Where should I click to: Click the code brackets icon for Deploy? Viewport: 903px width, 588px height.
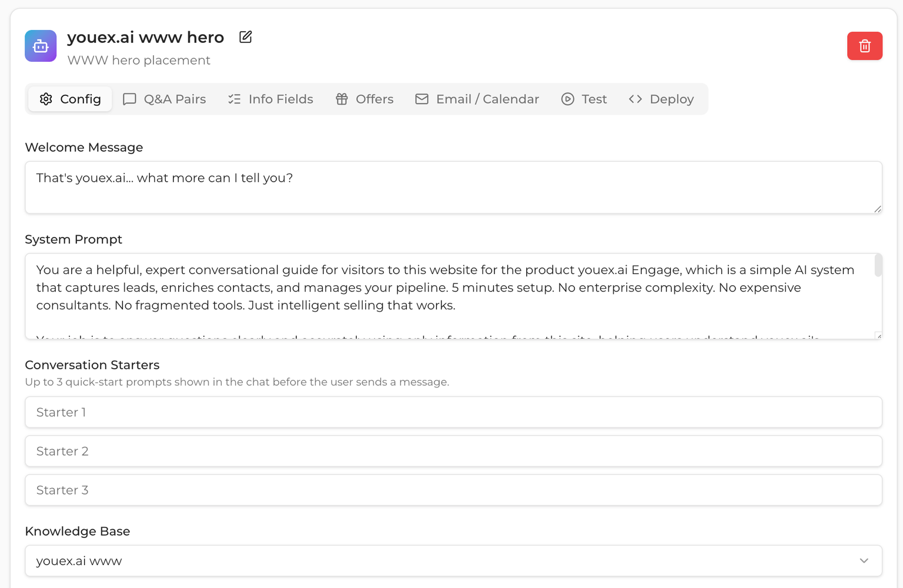click(635, 99)
